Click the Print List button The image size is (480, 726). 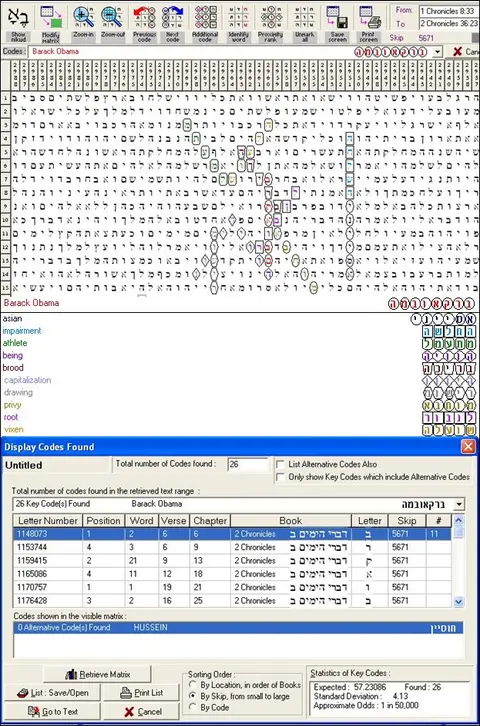point(141,693)
